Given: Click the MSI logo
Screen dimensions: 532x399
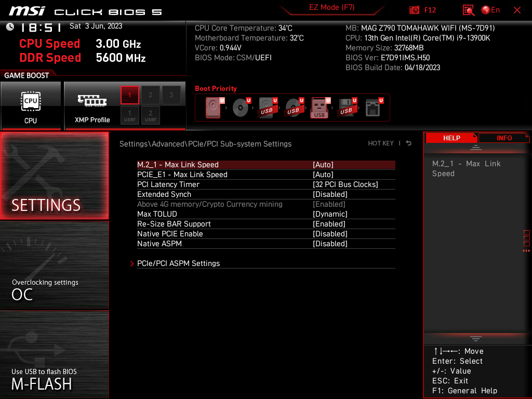Looking at the screenshot, I should click(x=26, y=11).
